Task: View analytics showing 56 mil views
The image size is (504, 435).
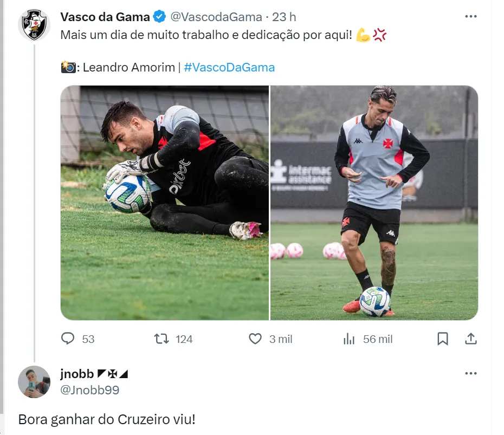Action: pyautogui.click(x=368, y=339)
